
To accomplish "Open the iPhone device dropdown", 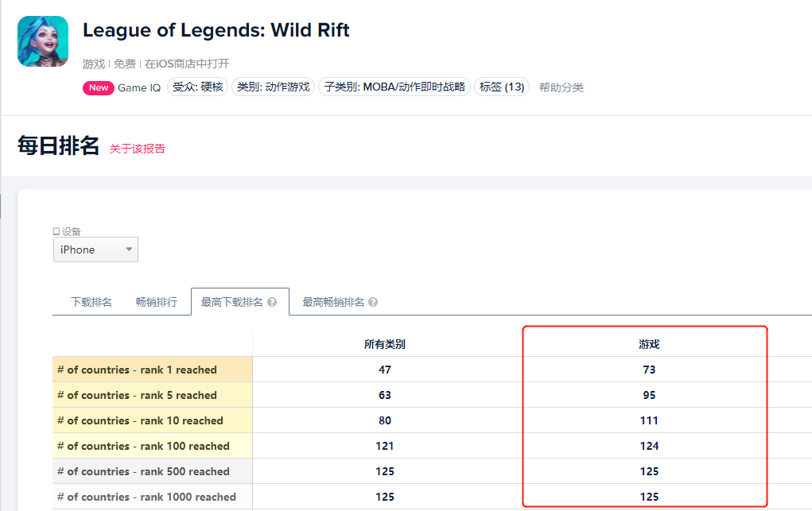I will [x=95, y=250].
